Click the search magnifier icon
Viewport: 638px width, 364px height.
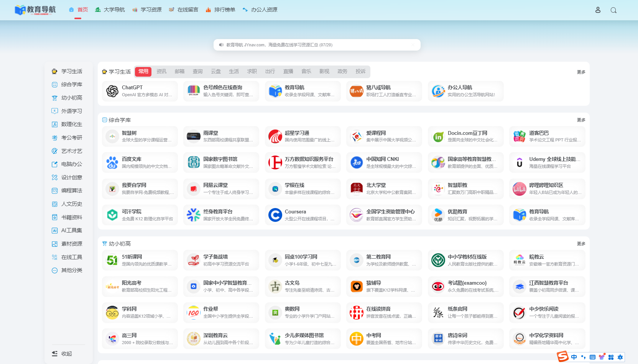[x=613, y=10]
